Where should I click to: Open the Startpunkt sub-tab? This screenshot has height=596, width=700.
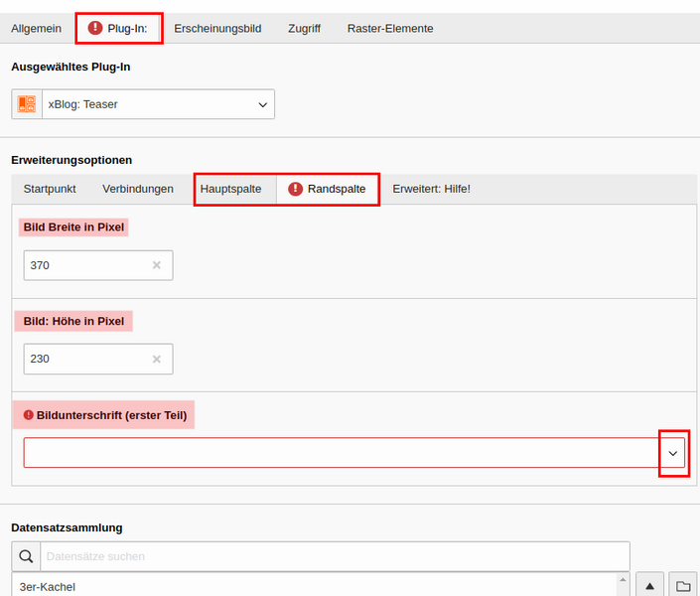(50, 189)
